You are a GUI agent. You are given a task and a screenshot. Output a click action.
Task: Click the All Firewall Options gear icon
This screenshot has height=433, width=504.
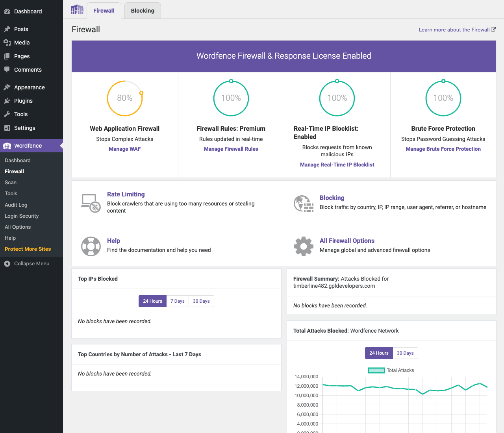[304, 246]
